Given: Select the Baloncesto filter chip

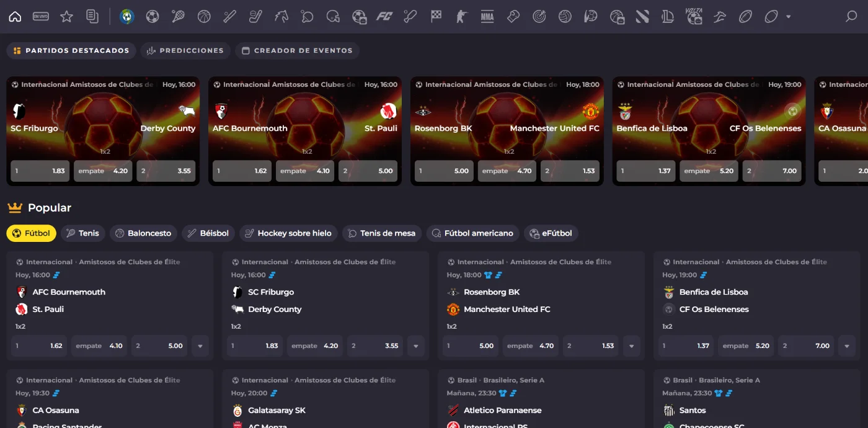Looking at the screenshot, I should tap(144, 233).
